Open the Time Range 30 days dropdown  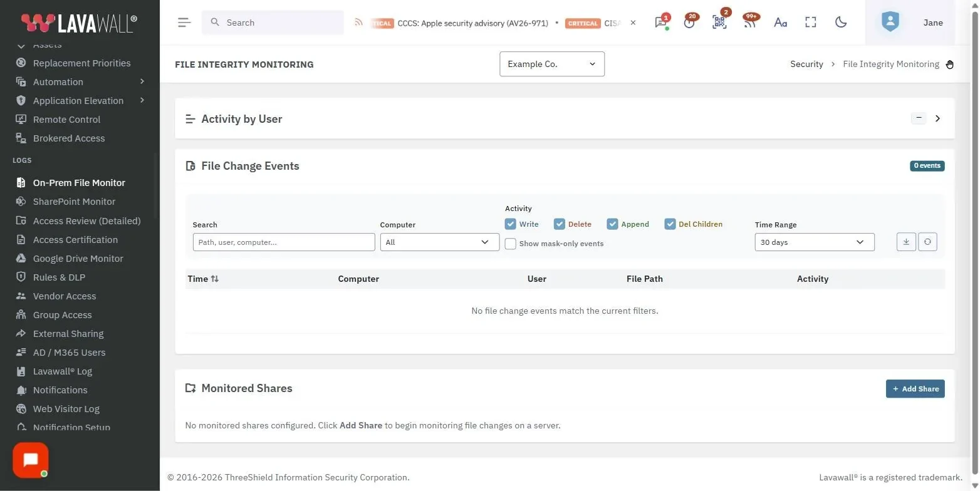click(815, 242)
